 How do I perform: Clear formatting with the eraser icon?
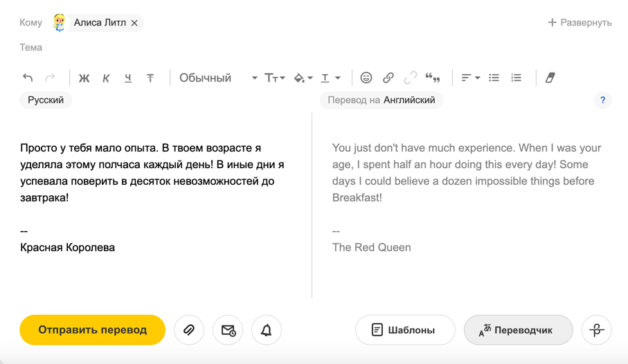click(x=550, y=78)
